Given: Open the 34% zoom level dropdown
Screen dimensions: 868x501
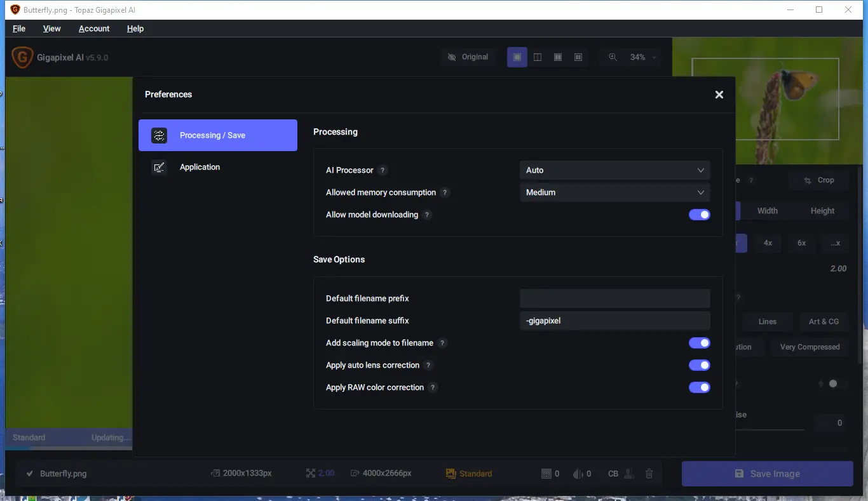Looking at the screenshot, I should pos(643,57).
